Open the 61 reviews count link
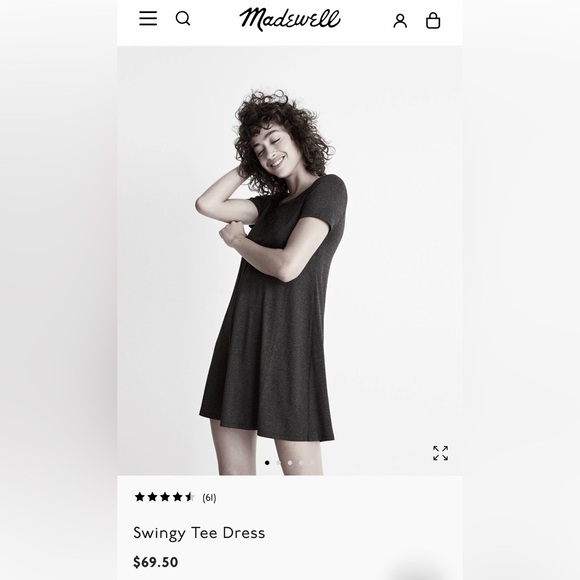 [209, 498]
